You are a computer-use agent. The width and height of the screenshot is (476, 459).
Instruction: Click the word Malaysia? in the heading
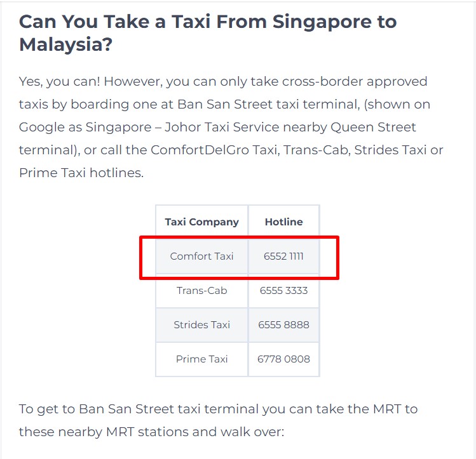pos(66,44)
